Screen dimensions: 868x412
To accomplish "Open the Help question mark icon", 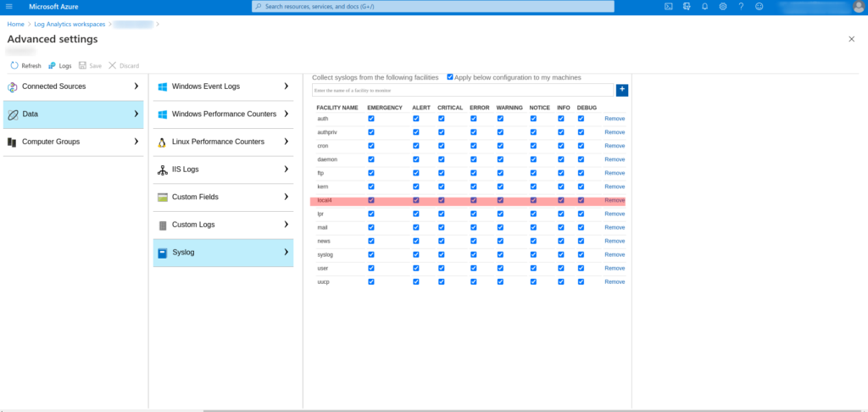I will (741, 7).
